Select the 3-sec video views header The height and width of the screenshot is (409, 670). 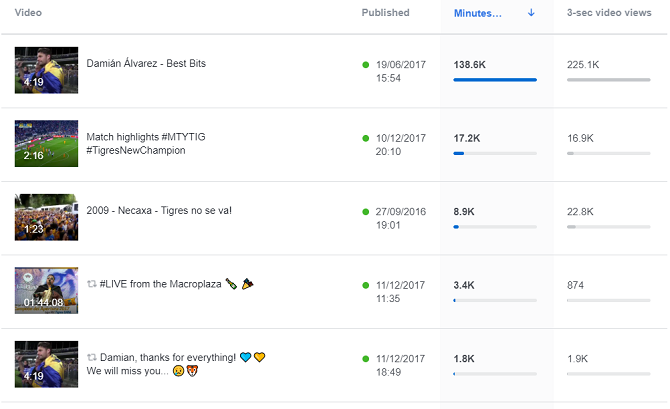(603, 13)
